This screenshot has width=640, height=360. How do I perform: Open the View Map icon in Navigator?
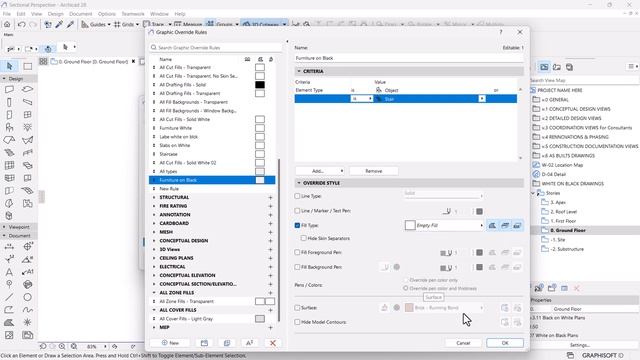544,67
